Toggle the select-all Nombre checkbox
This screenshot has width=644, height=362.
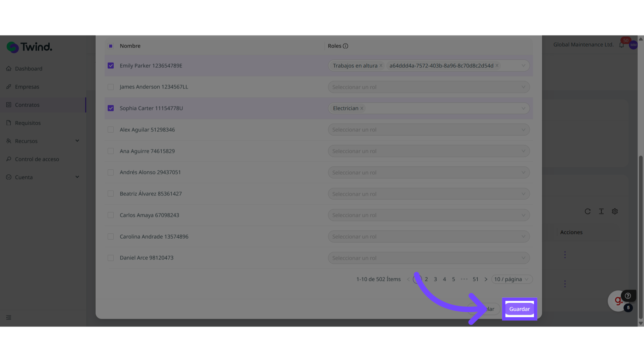(111, 46)
